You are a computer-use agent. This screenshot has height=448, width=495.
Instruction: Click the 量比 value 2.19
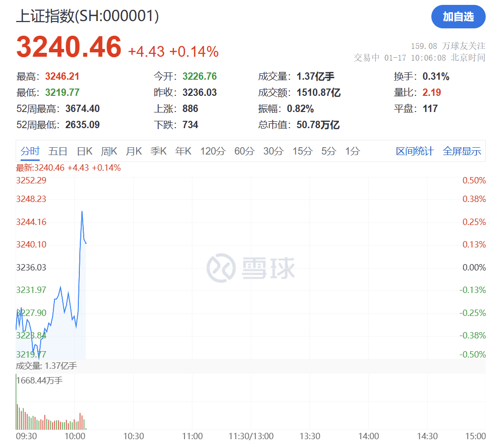(x=431, y=92)
